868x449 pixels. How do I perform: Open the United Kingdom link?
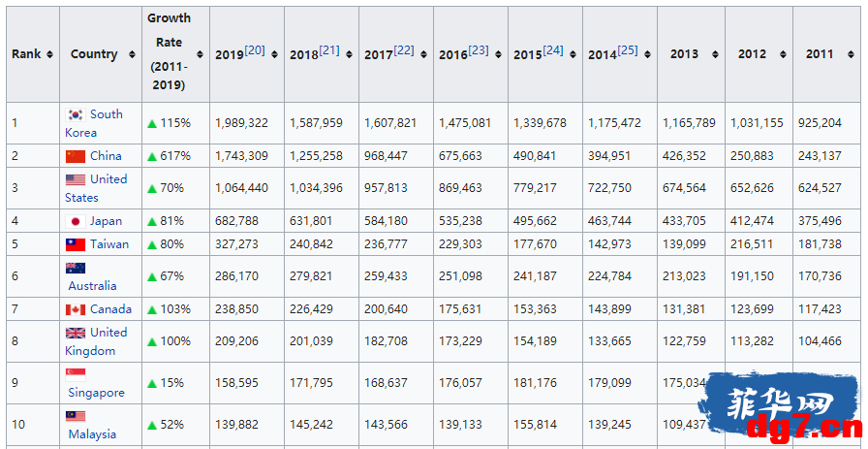click(x=96, y=341)
